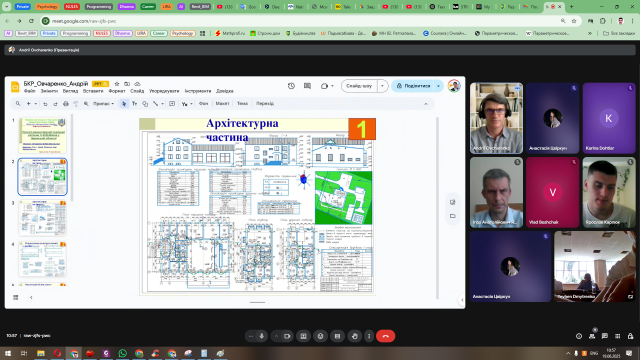Open the meeting chat panel icon

(605, 336)
